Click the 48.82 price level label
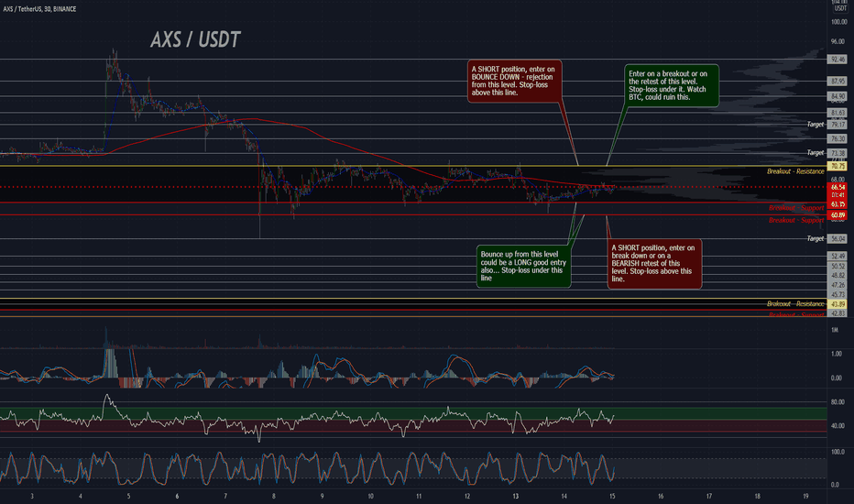 [837, 276]
